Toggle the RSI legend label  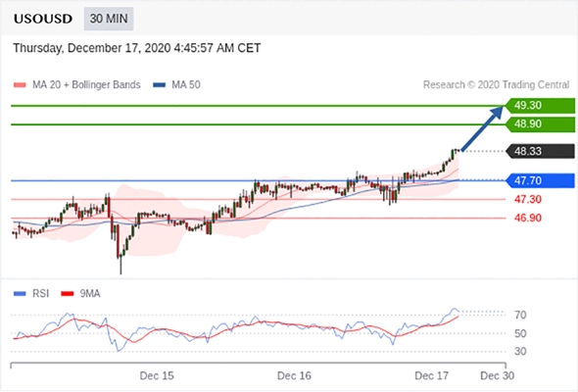pos(40,294)
